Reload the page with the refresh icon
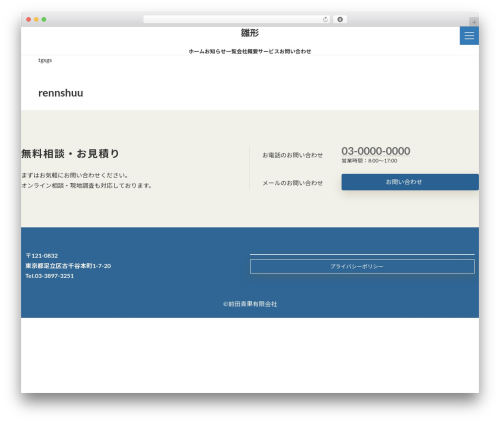 [325, 20]
